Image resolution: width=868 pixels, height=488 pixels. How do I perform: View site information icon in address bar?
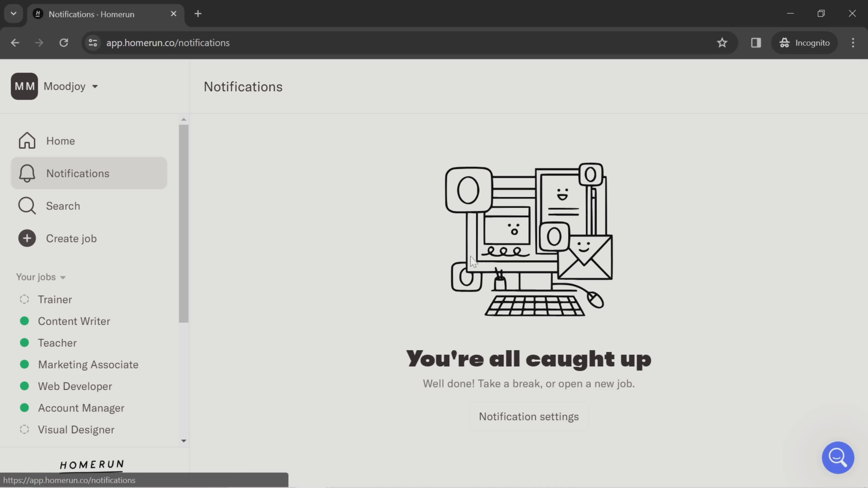pos(93,43)
